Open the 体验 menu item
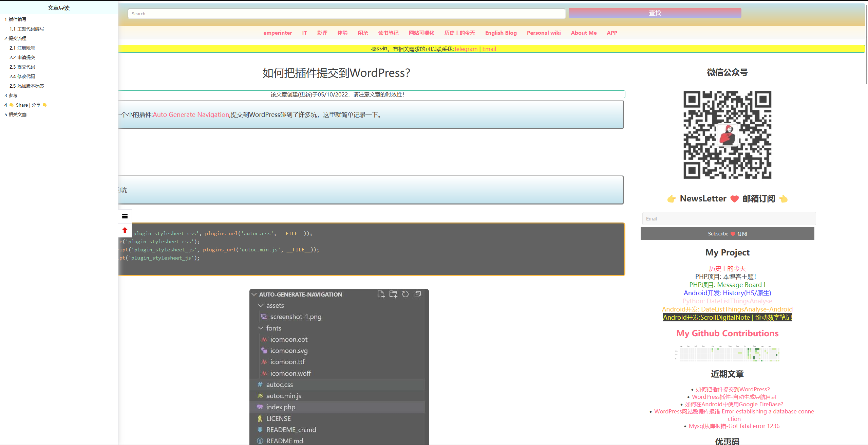 point(342,33)
